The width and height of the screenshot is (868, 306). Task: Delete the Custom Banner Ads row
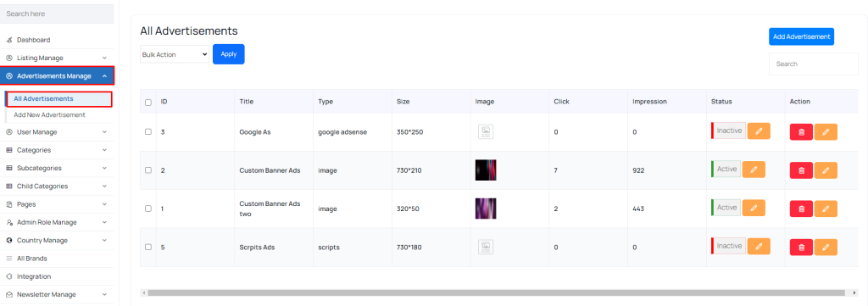click(x=801, y=170)
